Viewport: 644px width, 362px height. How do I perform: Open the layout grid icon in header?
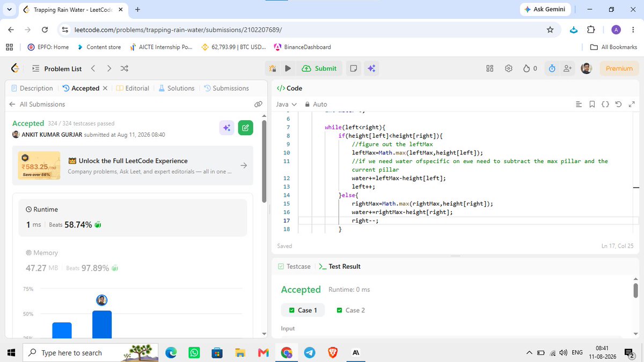pos(489,68)
